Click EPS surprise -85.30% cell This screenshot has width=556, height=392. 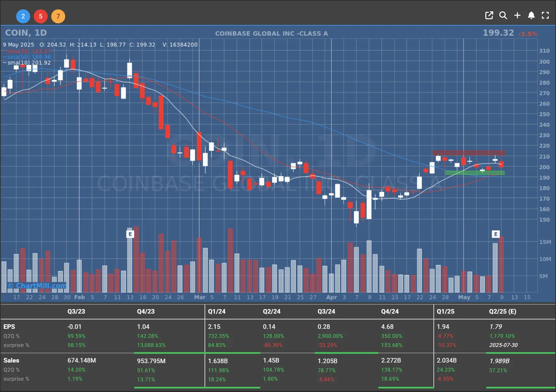[273, 345]
